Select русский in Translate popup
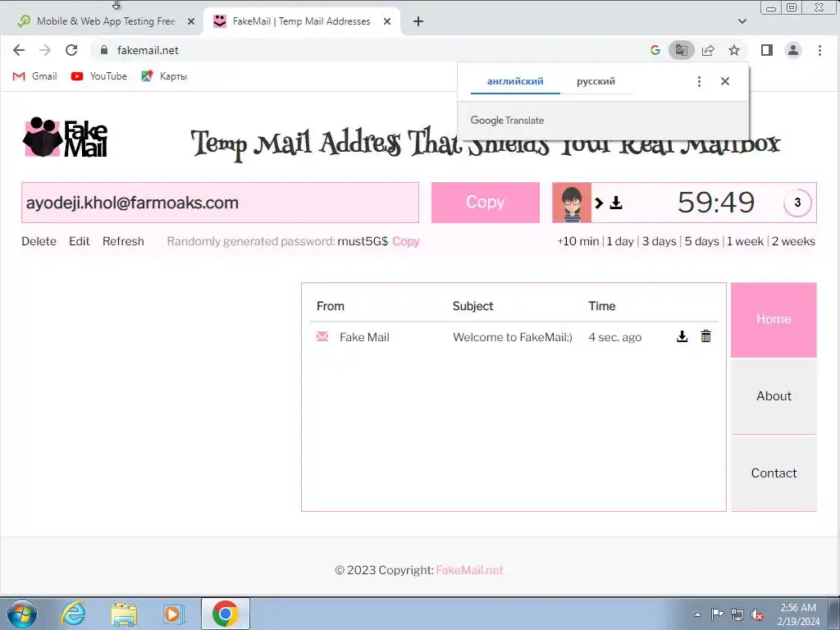The width and height of the screenshot is (840, 630). click(596, 81)
